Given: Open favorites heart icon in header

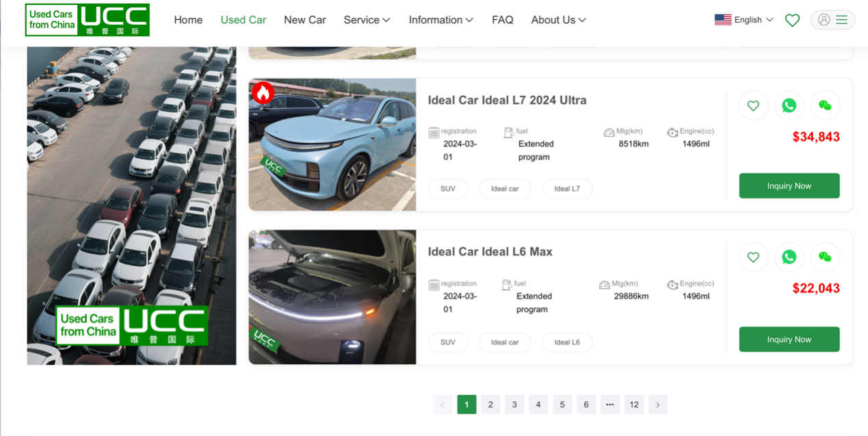Looking at the screenshot, I should coord(792,21).
